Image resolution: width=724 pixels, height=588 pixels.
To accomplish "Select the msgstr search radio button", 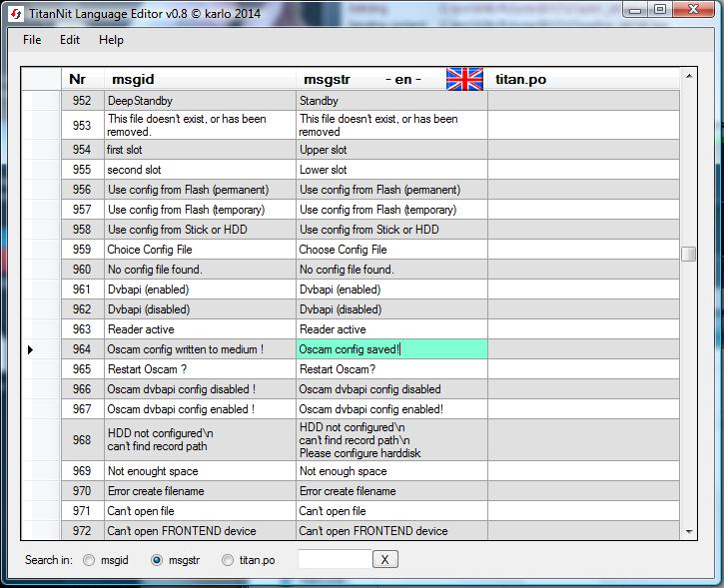I will point(157,560).
